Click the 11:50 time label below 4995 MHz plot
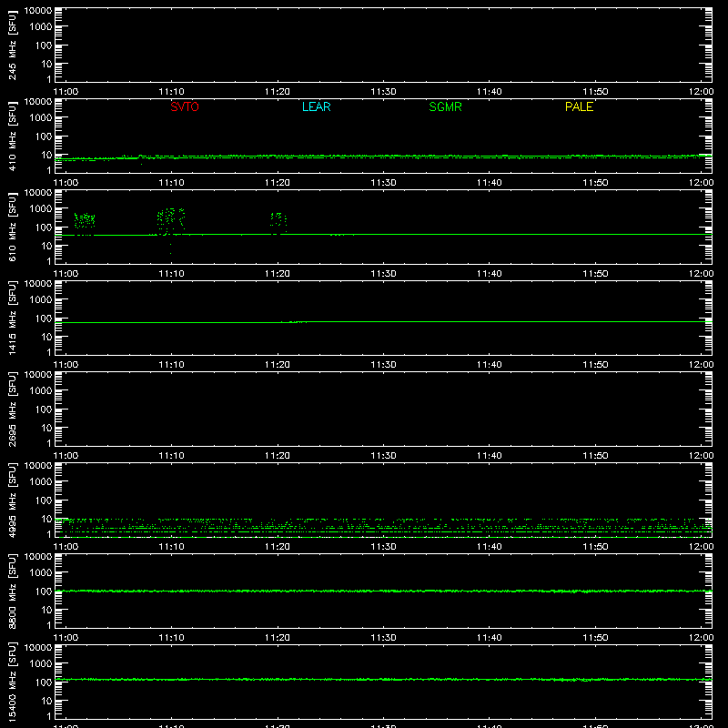The height and width of the screenshot is (728, 728). coord(595,547)
